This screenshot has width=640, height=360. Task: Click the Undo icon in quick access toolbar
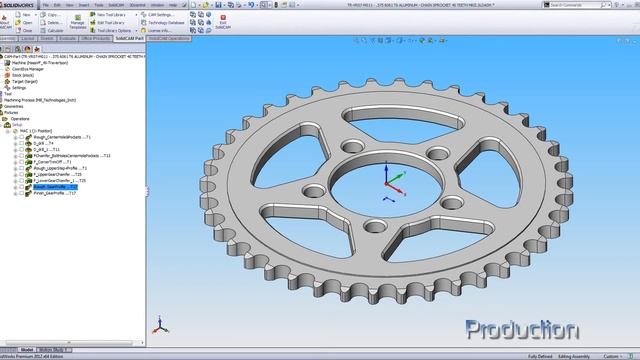tap(251, 5)
